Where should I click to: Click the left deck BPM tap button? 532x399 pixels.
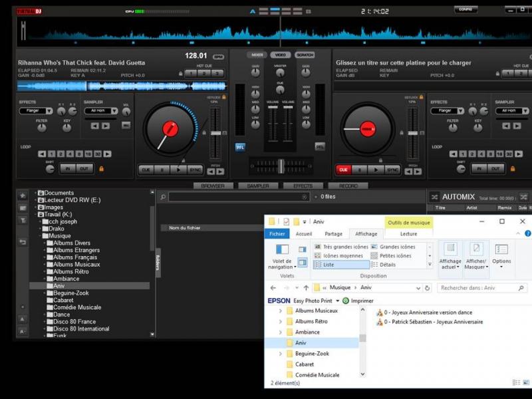[218, 57]
